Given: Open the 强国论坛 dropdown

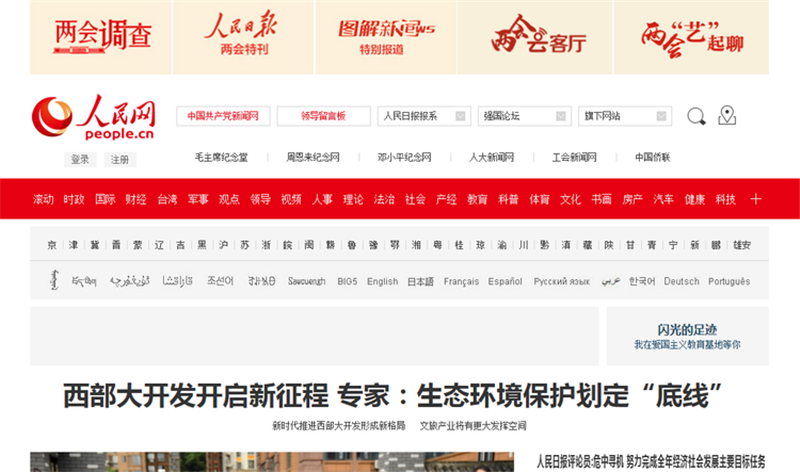Looking at the screenshot, I should coord(524,116).
